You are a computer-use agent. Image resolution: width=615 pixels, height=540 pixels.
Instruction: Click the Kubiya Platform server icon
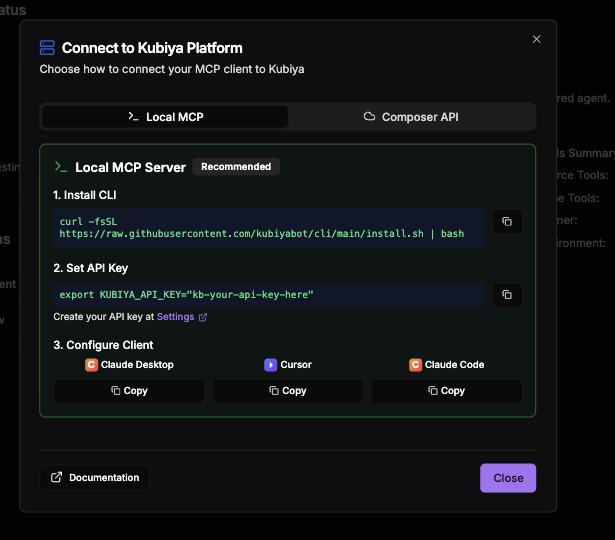(x=47, y=48)
